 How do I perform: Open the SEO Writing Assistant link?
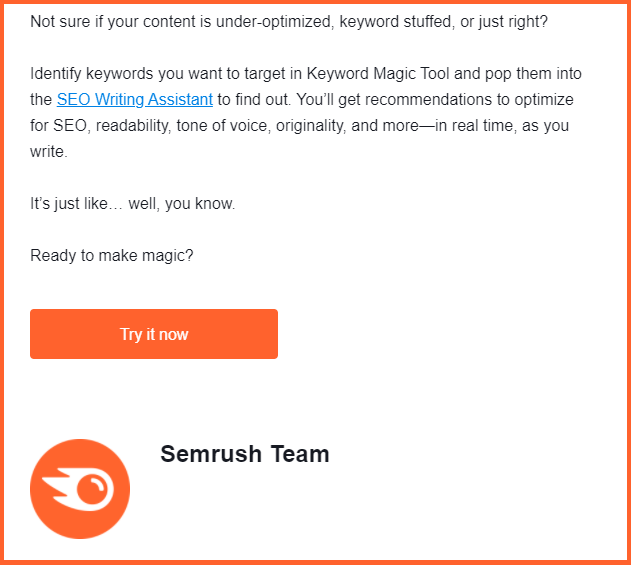pos(135,99)
